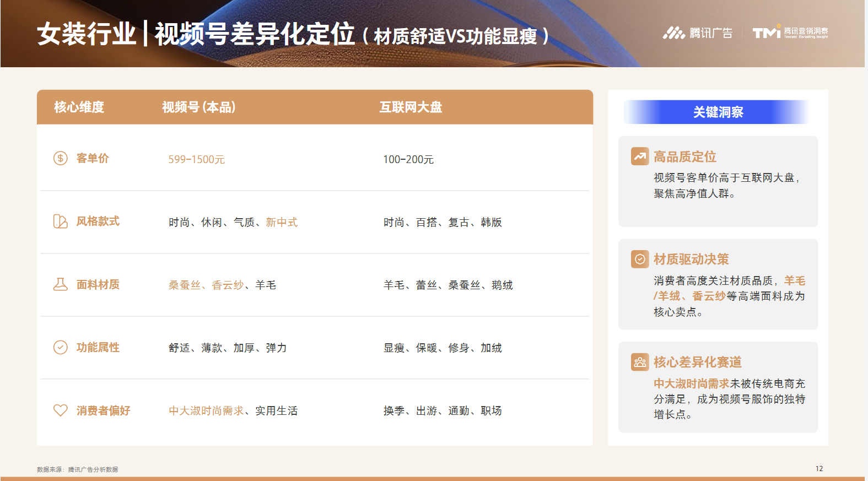Click the 核心维度 column header
Viewport: 868px width, 481px height.
point(79,107)
